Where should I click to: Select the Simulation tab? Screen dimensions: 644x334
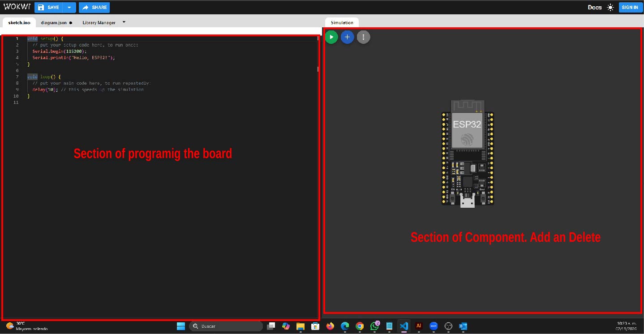point(342,22)
